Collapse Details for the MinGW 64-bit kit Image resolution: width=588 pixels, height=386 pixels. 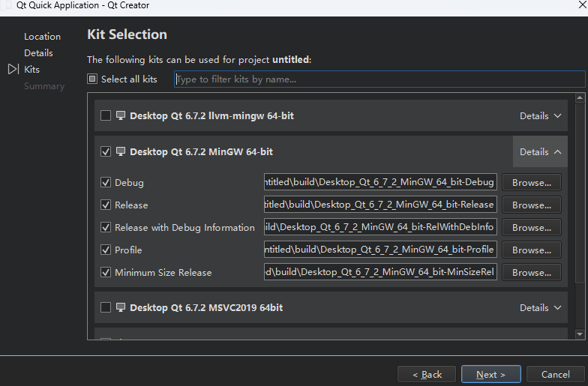(540, 151)
